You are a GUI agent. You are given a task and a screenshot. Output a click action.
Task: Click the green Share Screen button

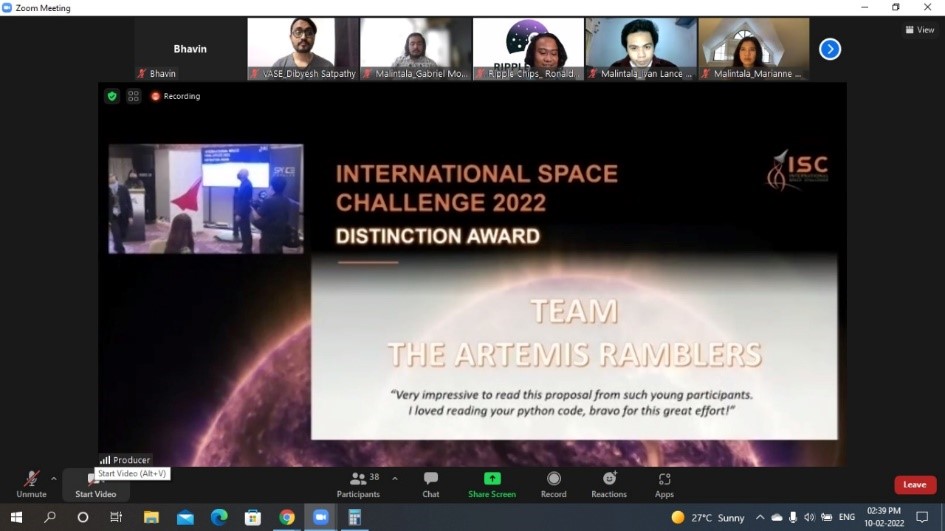point(492,485)
